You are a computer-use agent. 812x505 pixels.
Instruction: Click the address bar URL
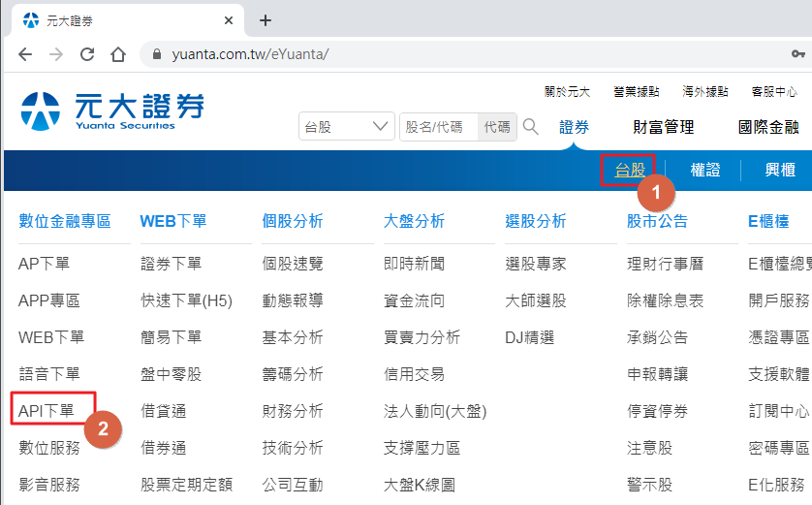(250, 54)
